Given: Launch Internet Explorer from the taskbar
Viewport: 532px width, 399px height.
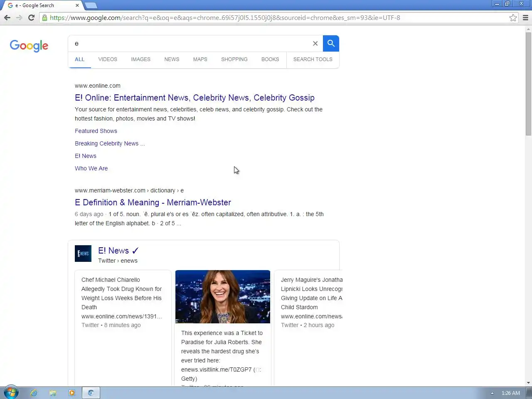Looking at the screenshot, I should coord(34,393).
